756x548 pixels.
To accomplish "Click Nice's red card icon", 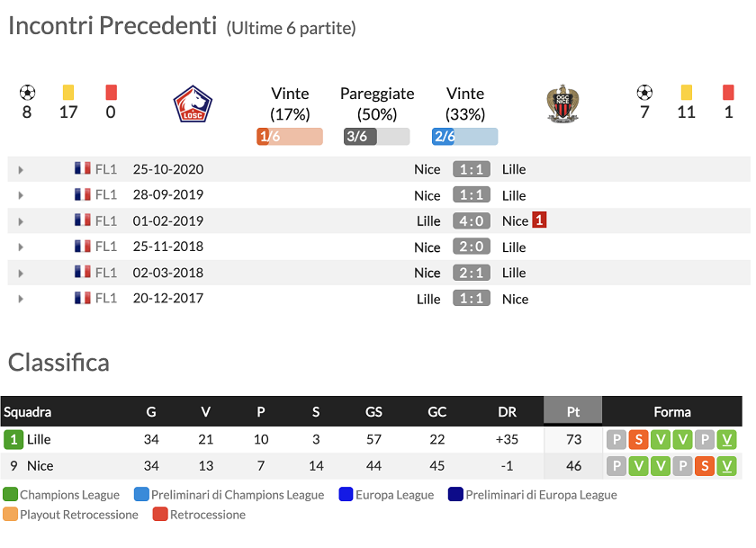I will [728, 93].
